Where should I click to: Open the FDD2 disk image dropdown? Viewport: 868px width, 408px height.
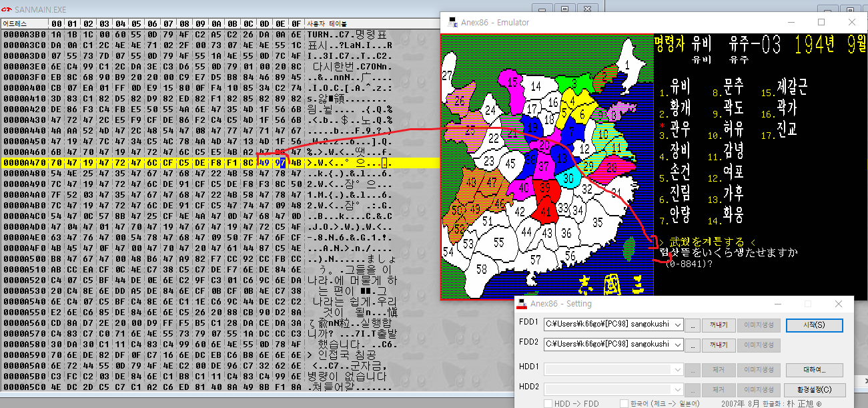pyautogui.click(x=679, y=345)
